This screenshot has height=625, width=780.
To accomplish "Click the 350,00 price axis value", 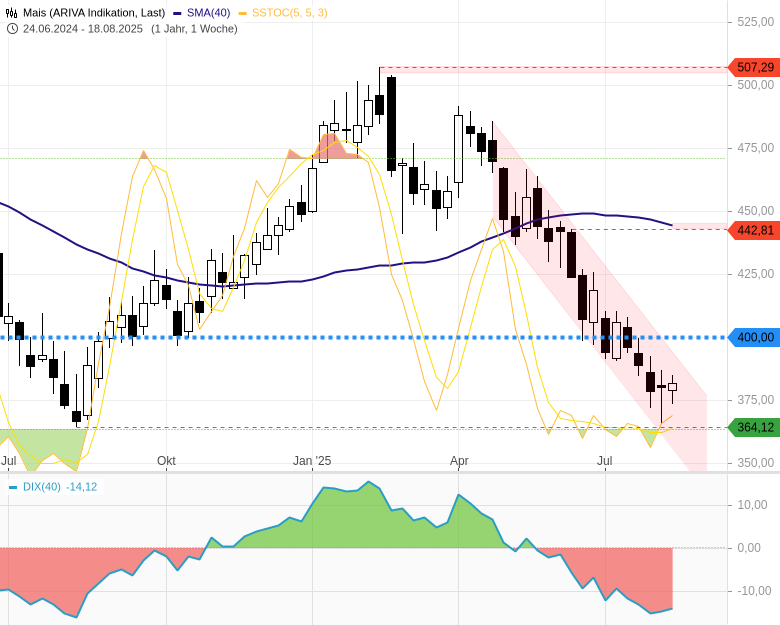I will pos(756,463).
